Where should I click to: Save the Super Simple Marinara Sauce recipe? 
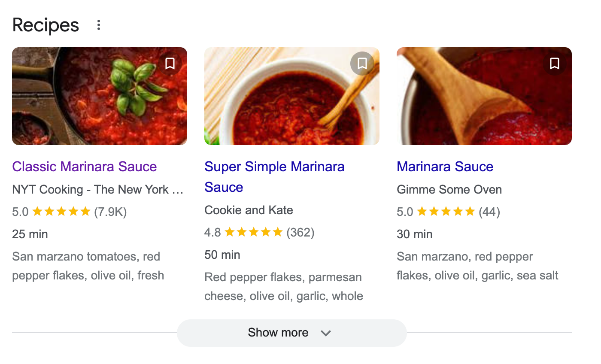pyautogui.click(x=362, y=64)
